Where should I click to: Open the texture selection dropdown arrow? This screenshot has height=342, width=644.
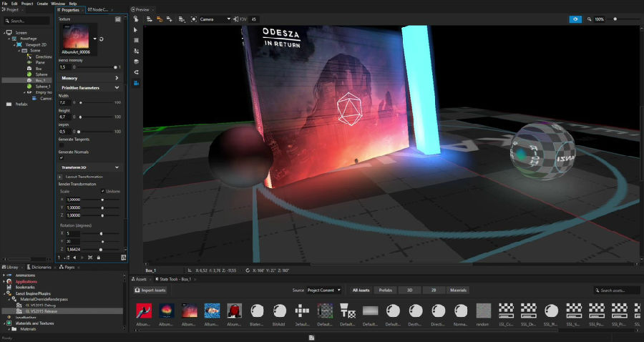(95, 39)
